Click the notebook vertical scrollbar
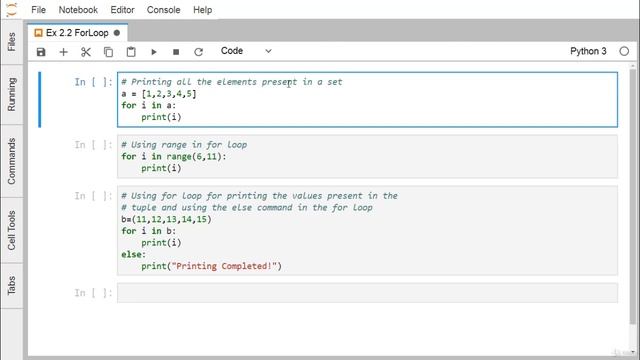The image size is (640, 360). [x=633, y=196]
